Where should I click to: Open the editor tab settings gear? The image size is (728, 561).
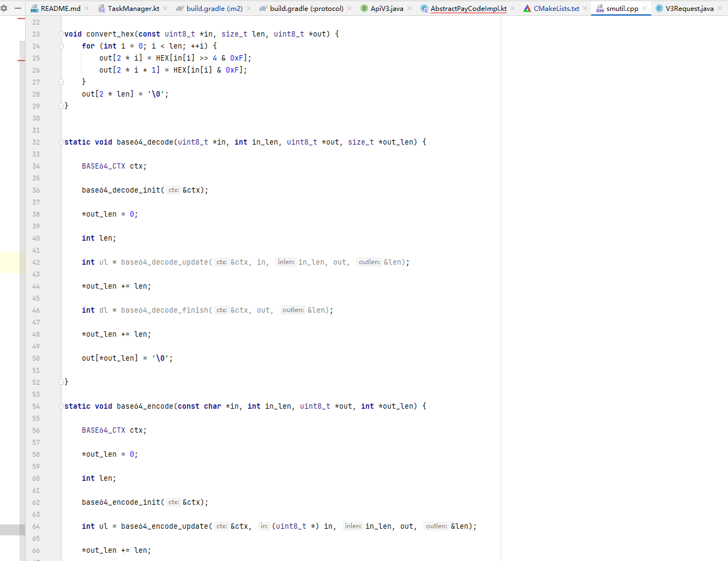pos(4,8)
